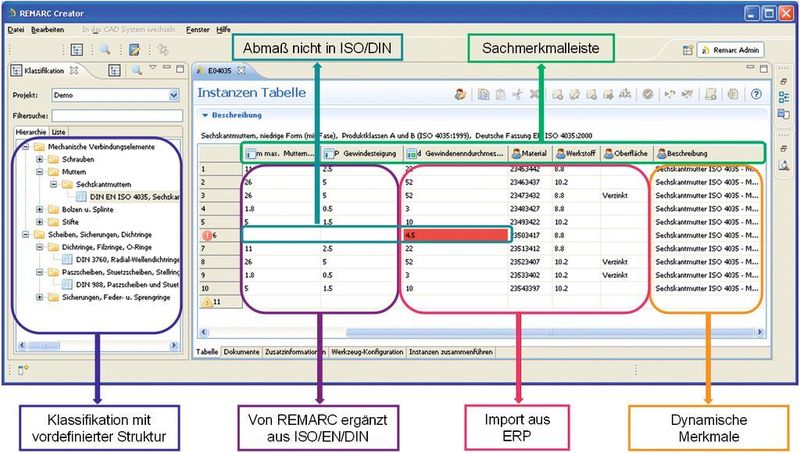The image size is (800, 453).
Task: Click the Remarc Admin perspective button
Action: [731, 50]
